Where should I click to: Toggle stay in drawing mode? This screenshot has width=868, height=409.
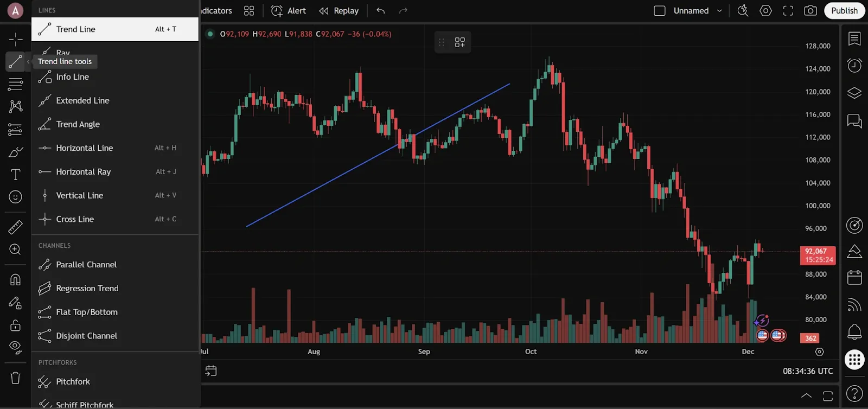[x=15, y=303]
